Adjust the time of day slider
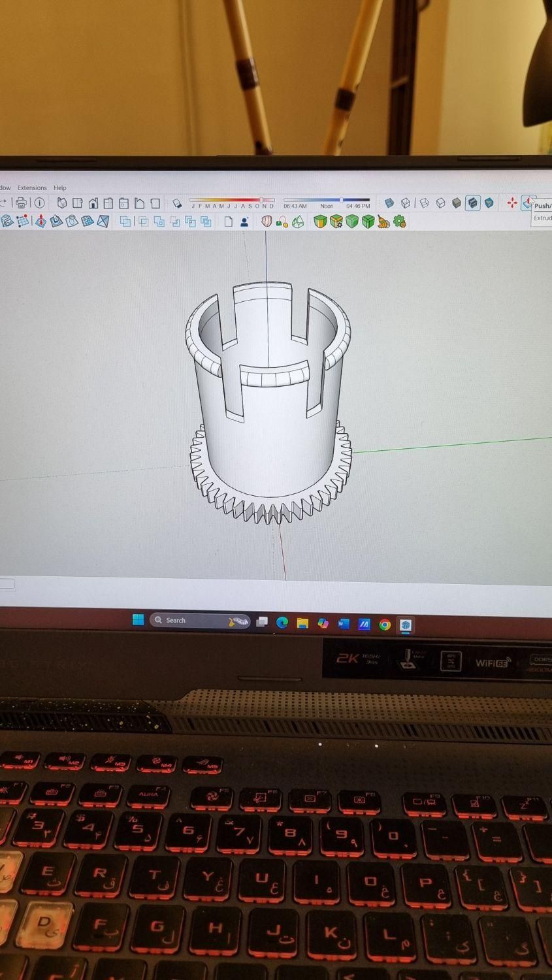Screen dimensions: 552x980 [341, 200]
